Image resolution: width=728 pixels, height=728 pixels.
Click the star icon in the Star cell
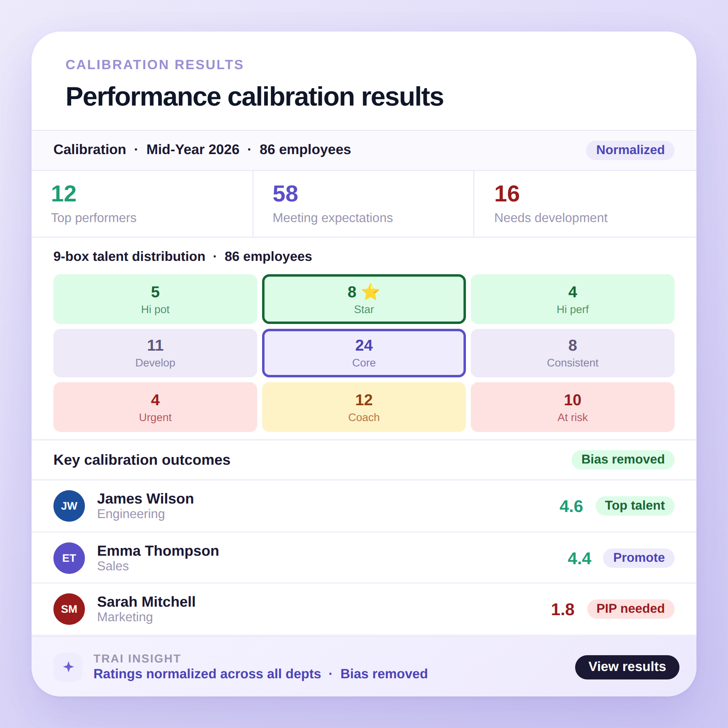click(371, 292)
